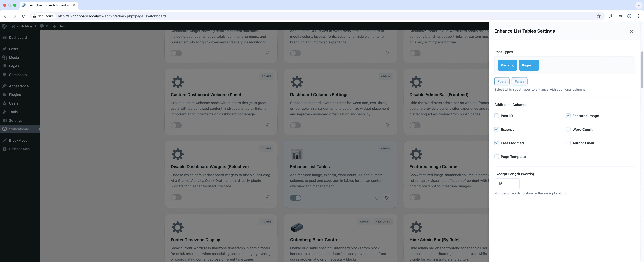Viewport: 644px width, 262px height.
Task: Click the WordPress logo in the admin bar
Action: click(x=4, y=26)
